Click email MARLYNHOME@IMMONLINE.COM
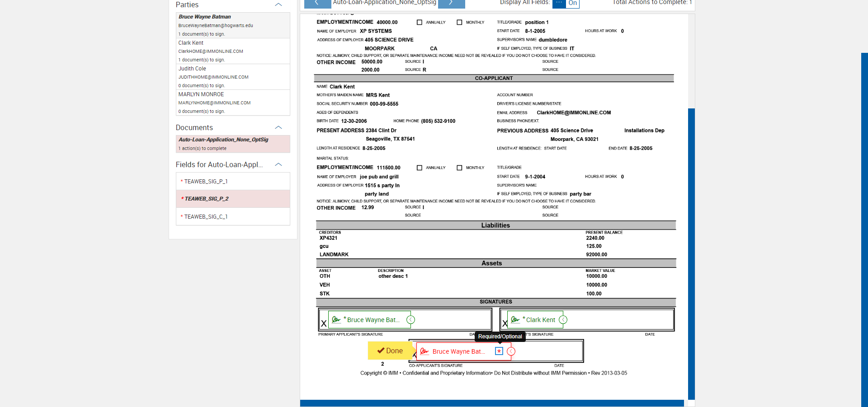 pyautogui.click(x=214, y=103)
